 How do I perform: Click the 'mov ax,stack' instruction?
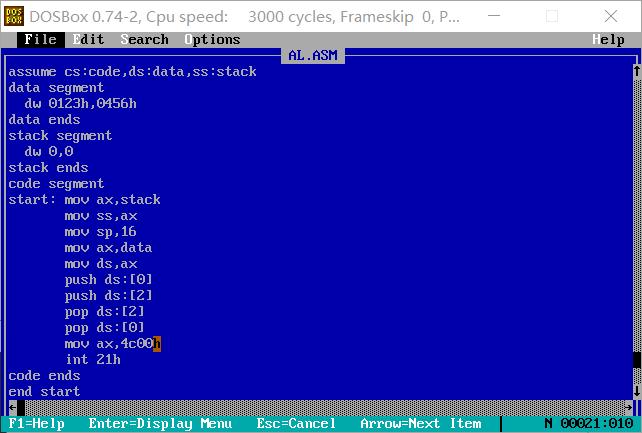click(x=112, y=199)
